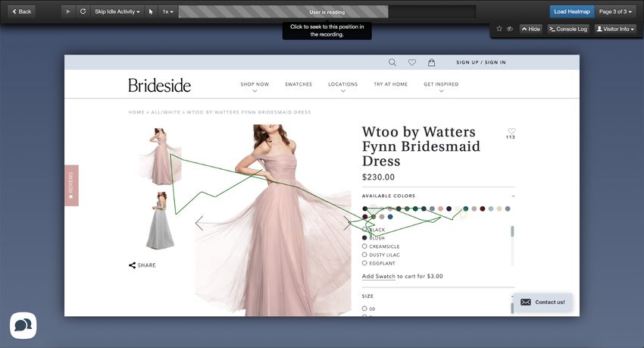Expand the Get Inspired menu chevron
This screenshot has width=644, height=348.
[x=441, y=91]
